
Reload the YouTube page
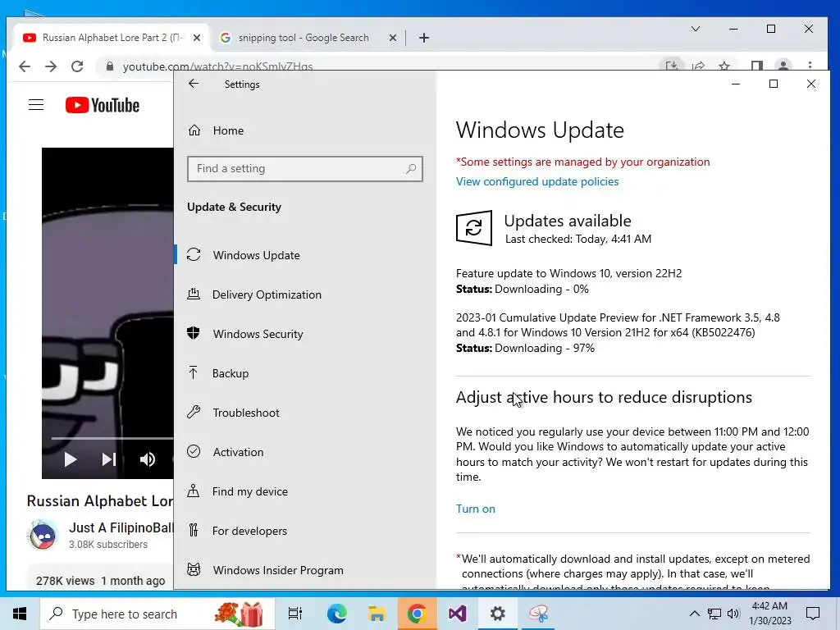[x=77, y=66]
